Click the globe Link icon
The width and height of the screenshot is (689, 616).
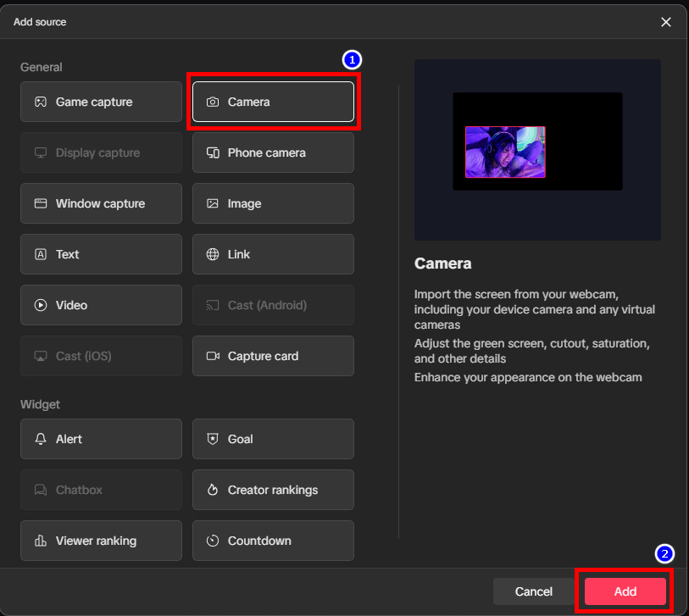coord(213,255)
